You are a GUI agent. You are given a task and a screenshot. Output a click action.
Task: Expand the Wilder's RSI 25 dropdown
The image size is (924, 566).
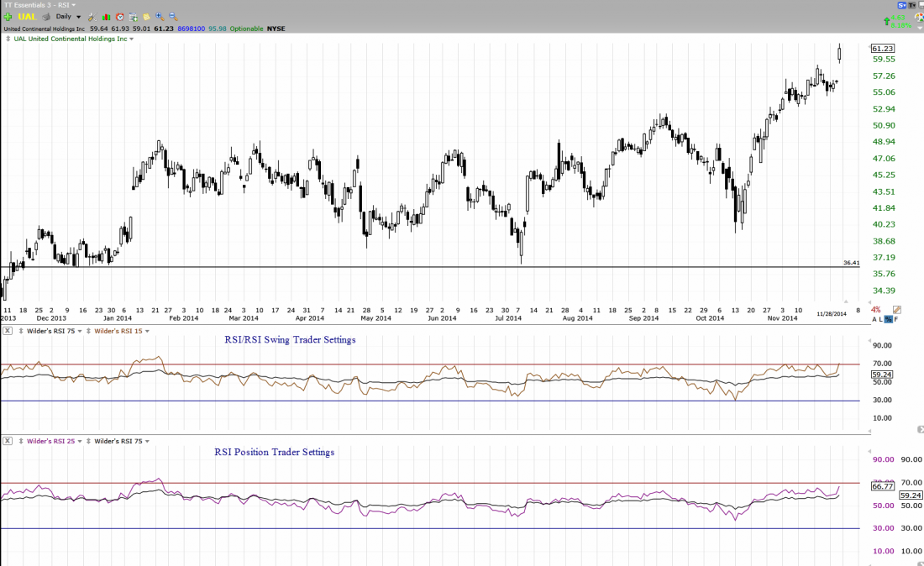pyautogui.click(x=80, y=441)
